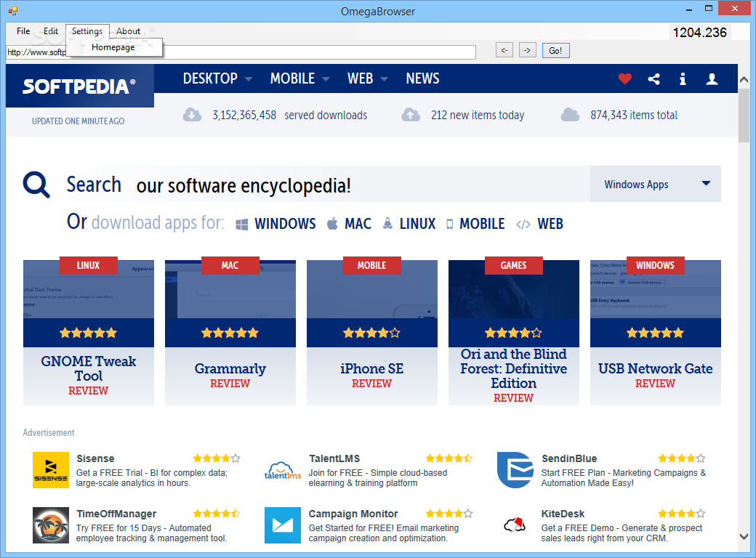Click the SendinBlue envelope logo icon
Viewport: 756px width, 558px height.
pyautogui.click(x=515, y=470)
